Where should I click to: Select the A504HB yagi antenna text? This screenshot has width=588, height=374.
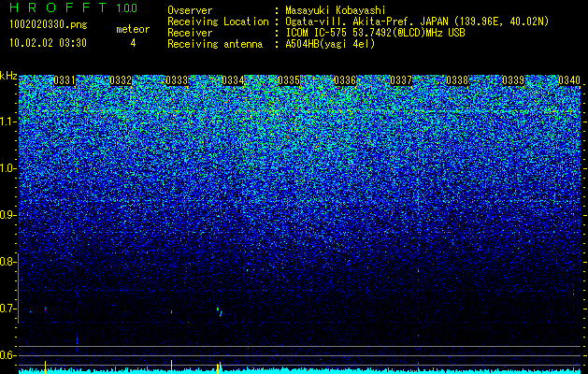pyautogui.click(x=330, y=44)
